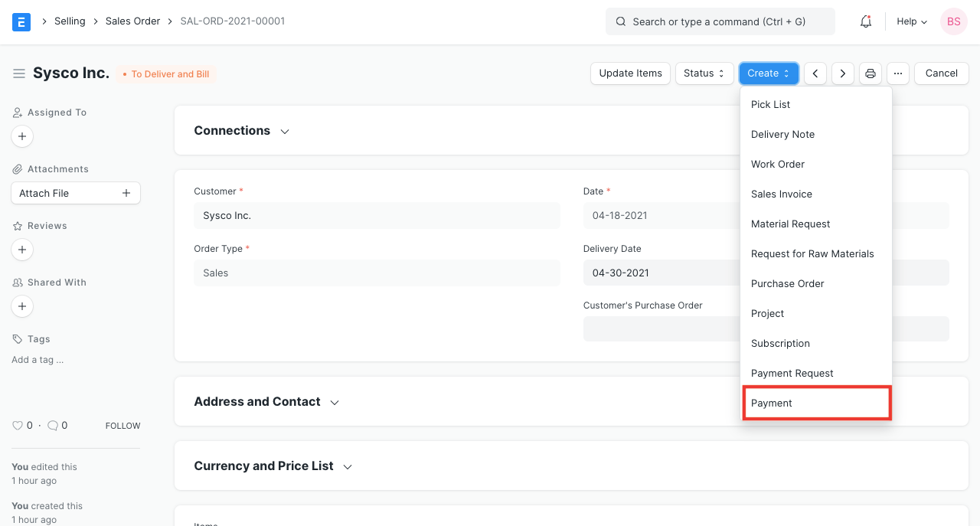980x526 pixels.
Task: Toggle the sidebar with the hamburger icon
Action: pos(19,74)
